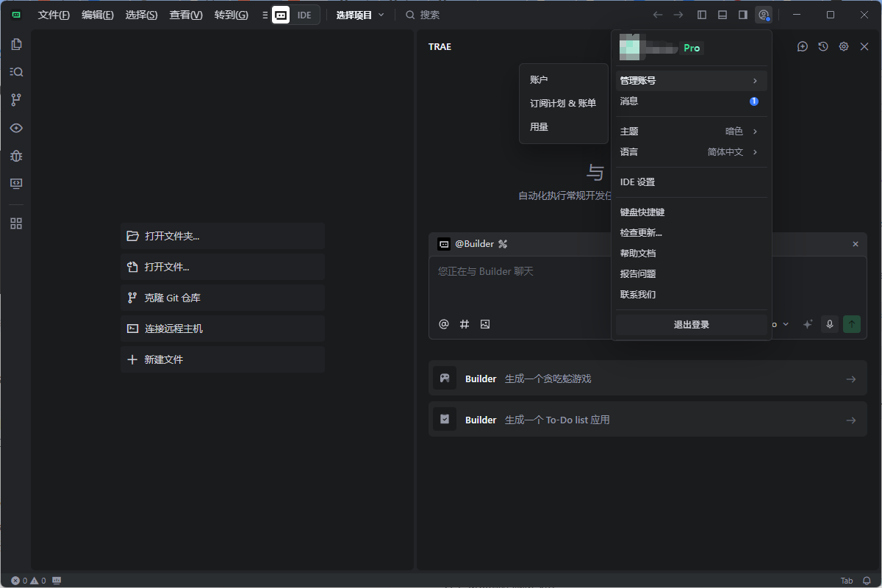
Task: Open the 转到(G) menu
Action: point(231,15)
